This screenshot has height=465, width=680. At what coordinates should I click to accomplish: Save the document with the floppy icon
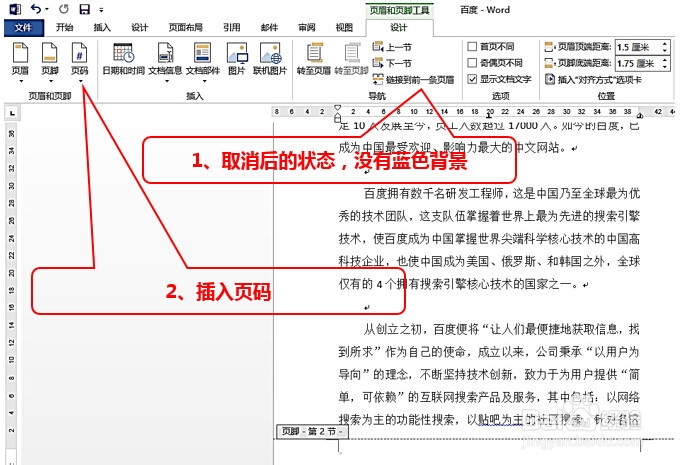click(85, 9)
